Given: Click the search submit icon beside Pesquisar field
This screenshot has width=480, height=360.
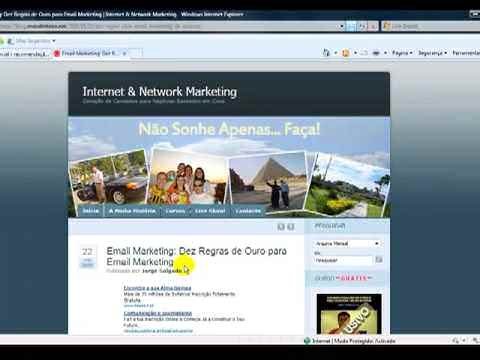Looking at the screenshot, I should point(379,260).
